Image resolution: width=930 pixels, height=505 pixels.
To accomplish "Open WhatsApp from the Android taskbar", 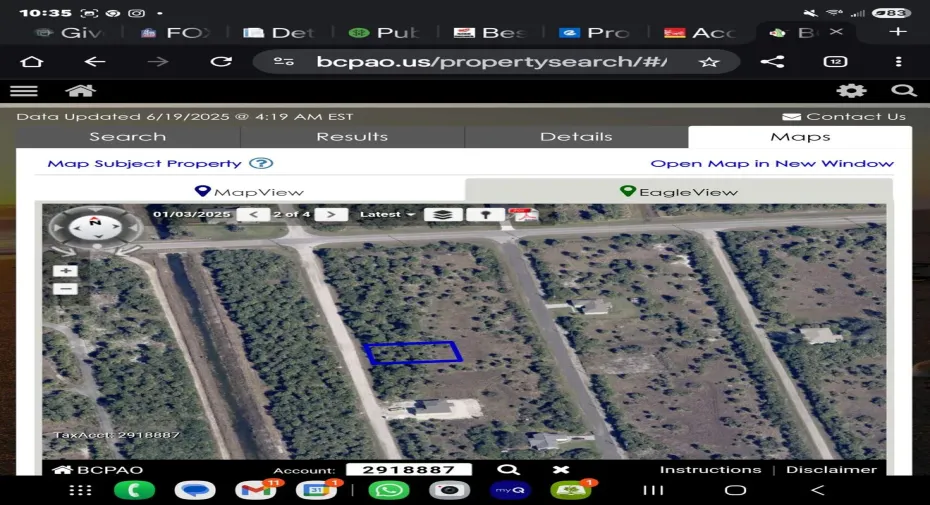I will 388,490.
